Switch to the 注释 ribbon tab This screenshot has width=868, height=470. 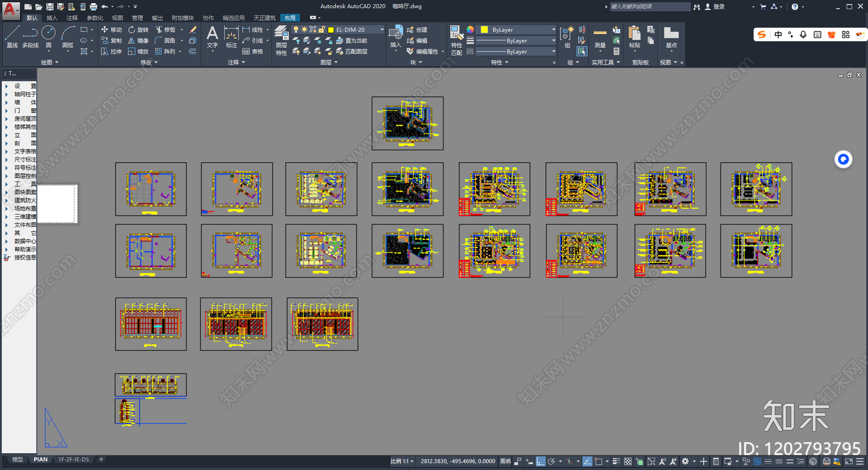coord(72,18)
